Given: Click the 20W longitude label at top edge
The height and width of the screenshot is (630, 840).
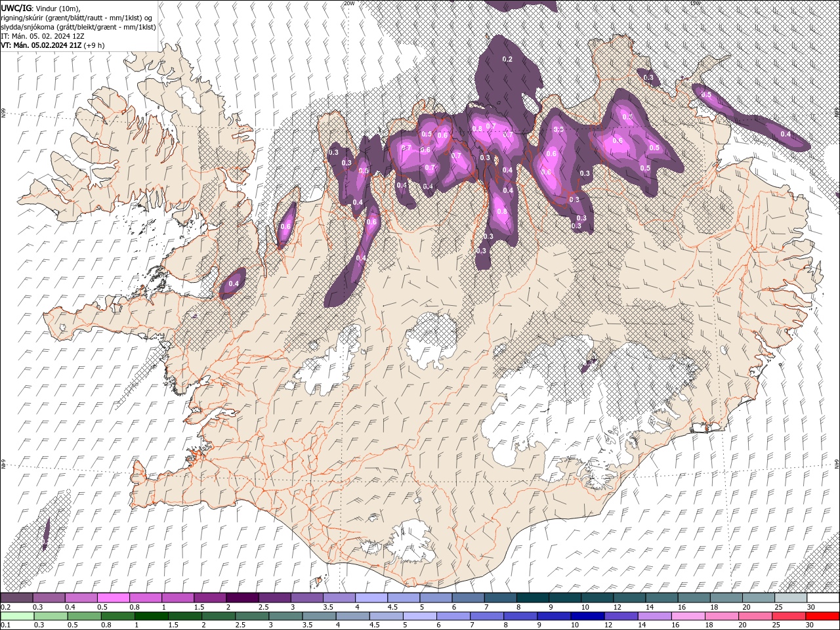Looking at the screenshot, I should 349,3.
